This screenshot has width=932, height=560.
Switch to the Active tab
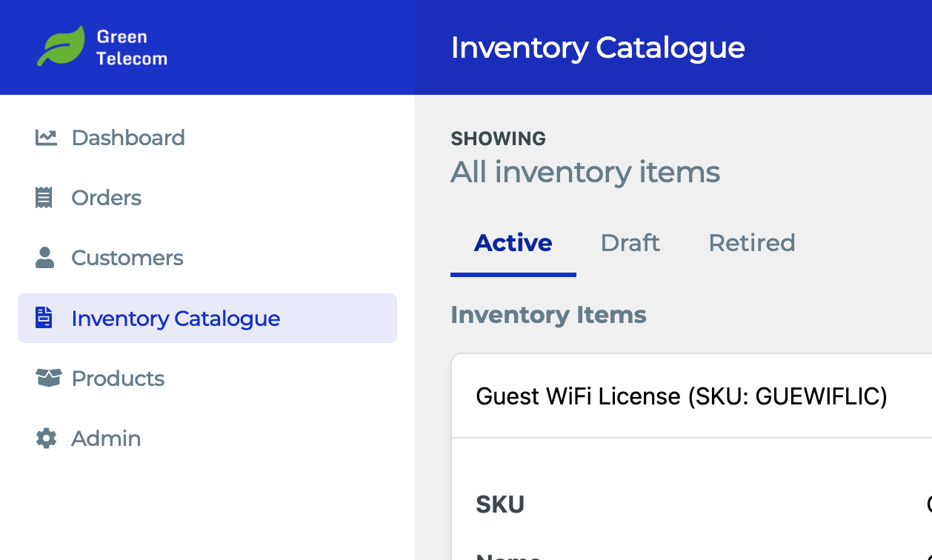tap(513, 243)
